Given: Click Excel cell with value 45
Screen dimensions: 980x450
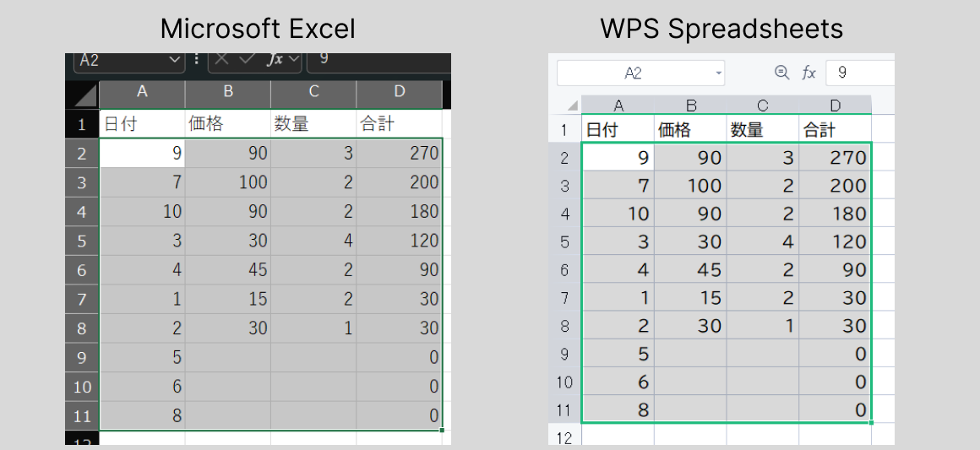Looking at the screenshot, I should [x=228, y=270].
